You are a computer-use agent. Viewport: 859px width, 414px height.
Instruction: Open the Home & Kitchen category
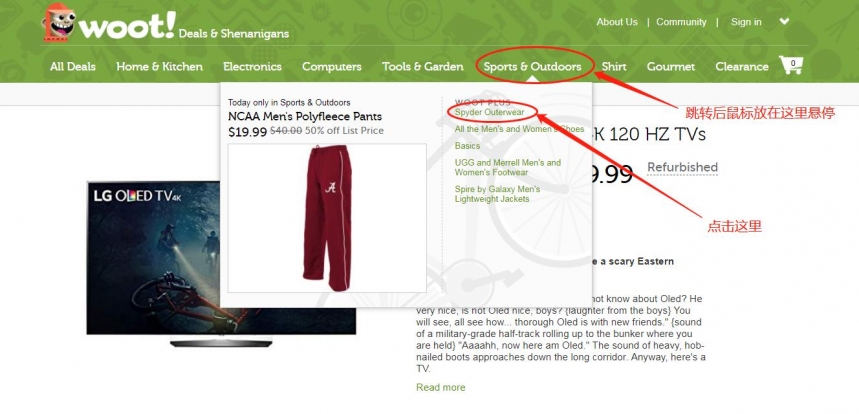159,67
